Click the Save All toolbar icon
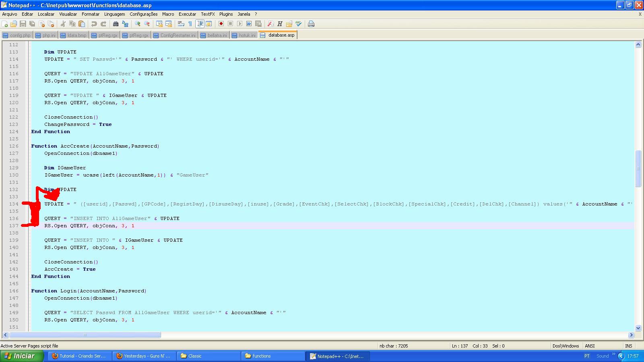The height and width of the screenshot is (362, 644). pyautogui.click(x=32, y=24)
